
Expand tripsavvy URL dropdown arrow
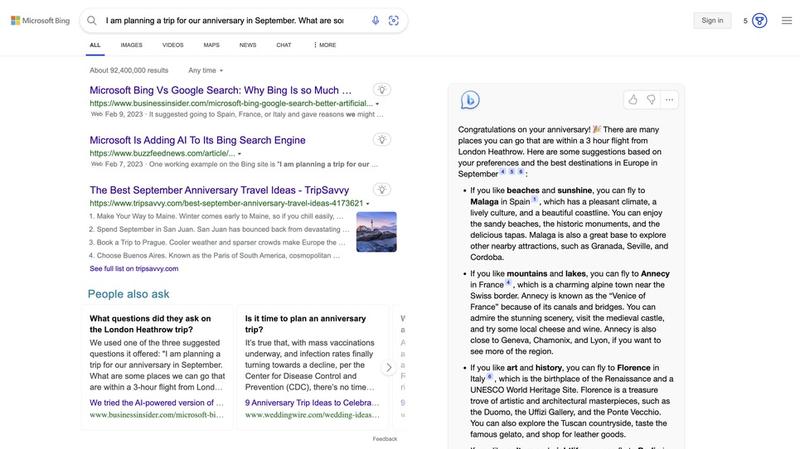(368, 204)
